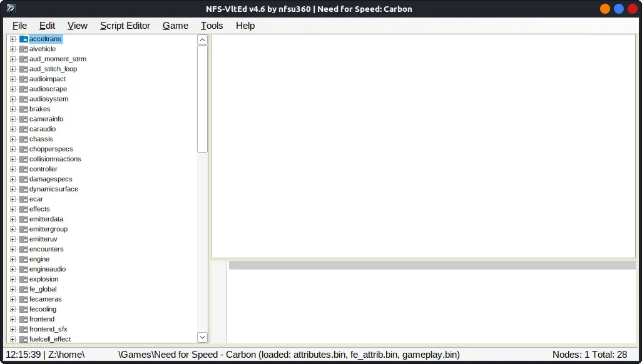Viewport: 642px width, 364px height.
Task: Expand the acceltrans tree node
Action: click(13, 39)
